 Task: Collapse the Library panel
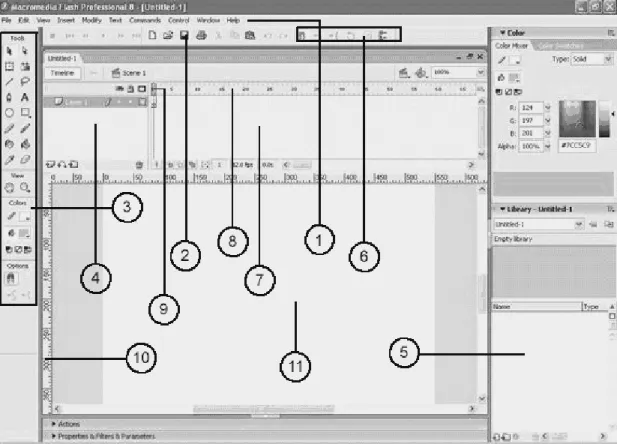point(502,209)
